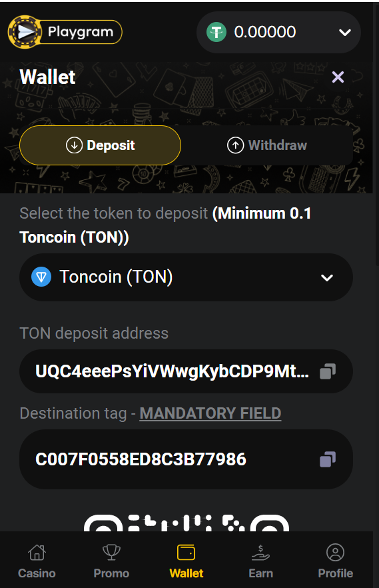This screenshot has width=379, height=588.
Task: Close the Wallet panel
Action: click(338, 77)
